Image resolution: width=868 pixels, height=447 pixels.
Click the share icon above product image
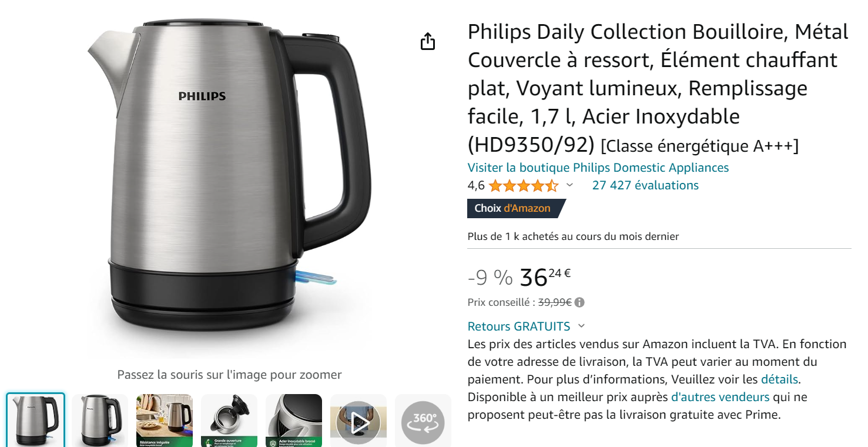coord(428,41)
